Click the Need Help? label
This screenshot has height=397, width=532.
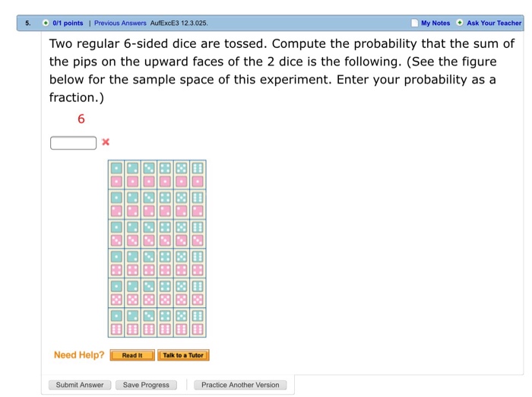(x=79, y=355)
